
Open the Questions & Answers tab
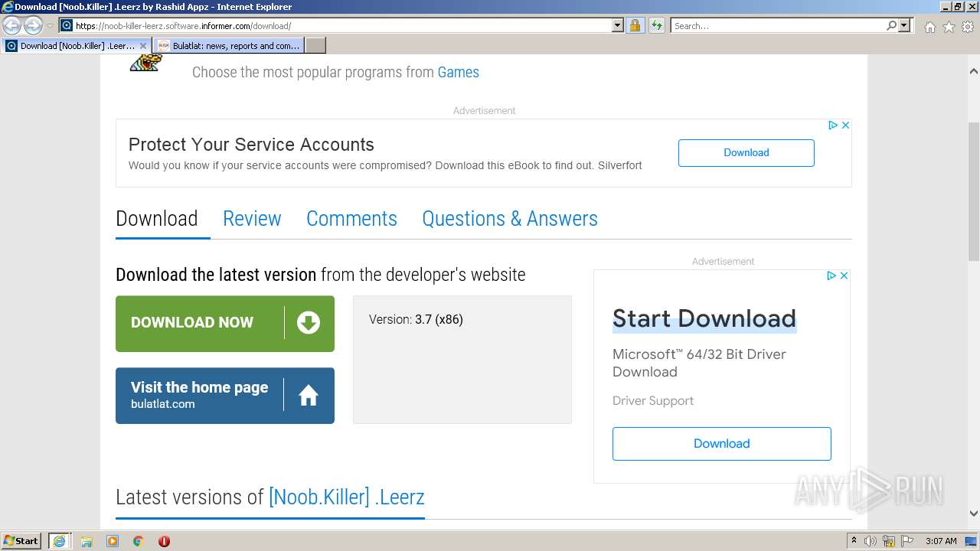[510, 219]
